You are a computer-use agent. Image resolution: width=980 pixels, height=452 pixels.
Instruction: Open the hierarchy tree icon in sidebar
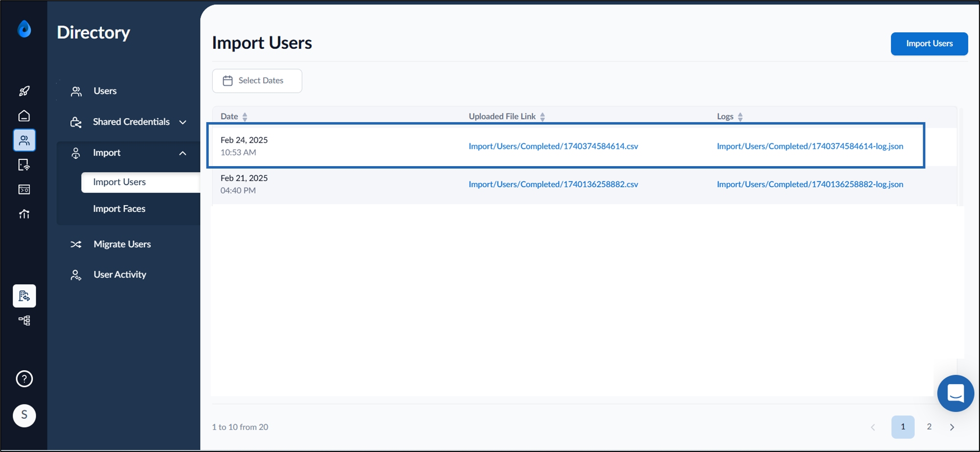(24, 321)
